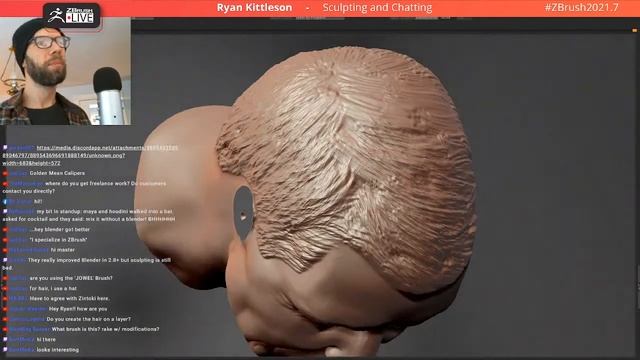
Task: Click Twitch icon beside 'They really improved Blender' message
Action: click(x=5, y=260)
